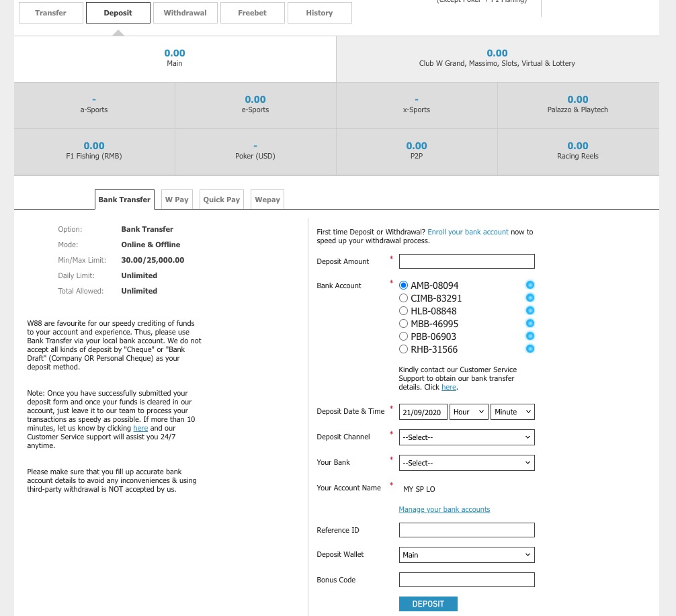Click the Racing Reels wallet balance
This screenshot has height=616, width=676.
point(578,146)
